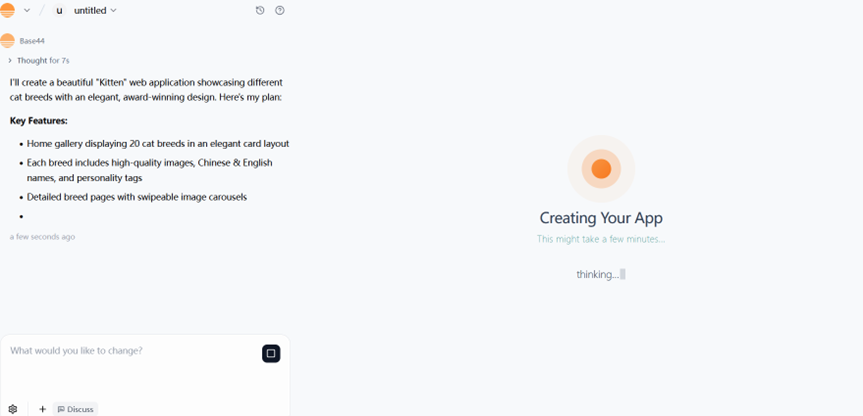Click the help question mark icon
The height and width of the screenshot is (416, 863).
coord(280,10)
